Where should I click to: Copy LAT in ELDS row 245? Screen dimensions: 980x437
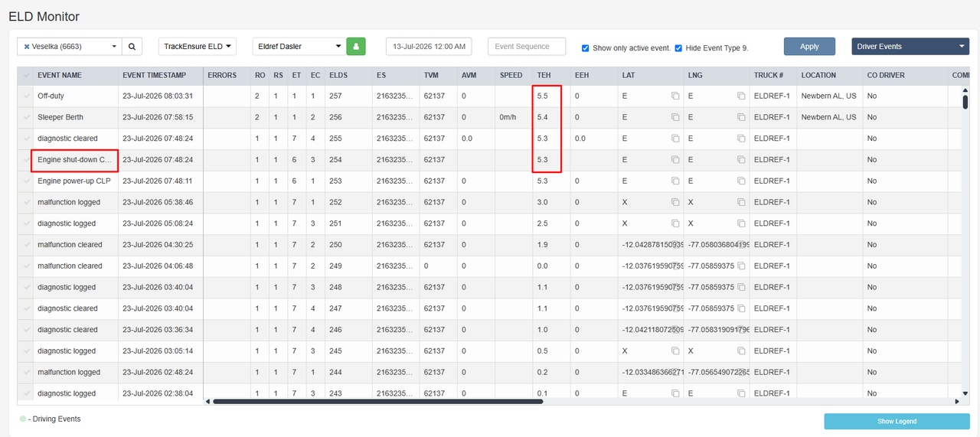(x=675, y=351)
